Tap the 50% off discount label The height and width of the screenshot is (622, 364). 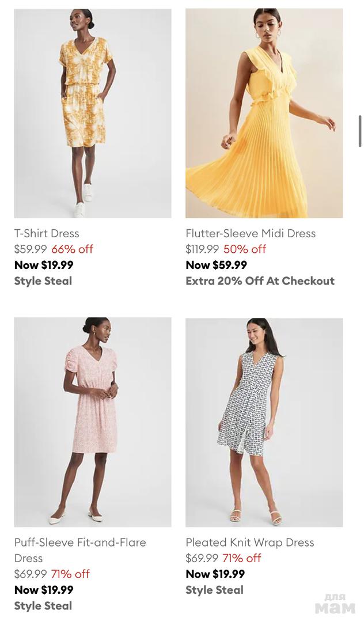point(245,249)
